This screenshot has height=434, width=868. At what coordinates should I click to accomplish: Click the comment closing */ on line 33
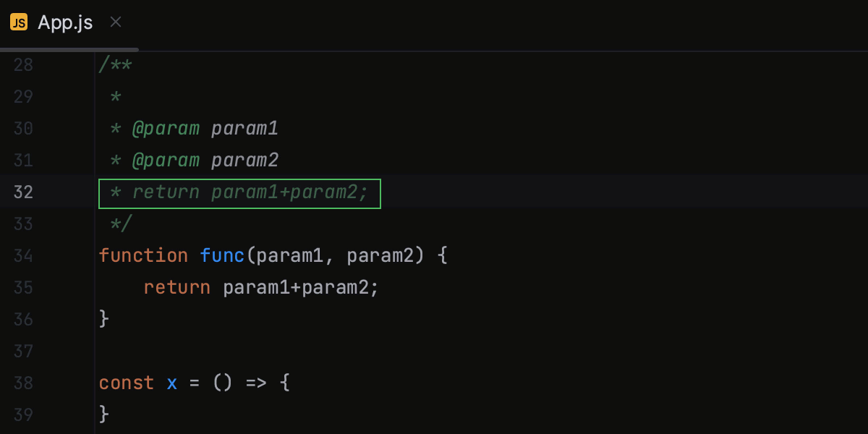pyautogui.click(x=122, y=224)
